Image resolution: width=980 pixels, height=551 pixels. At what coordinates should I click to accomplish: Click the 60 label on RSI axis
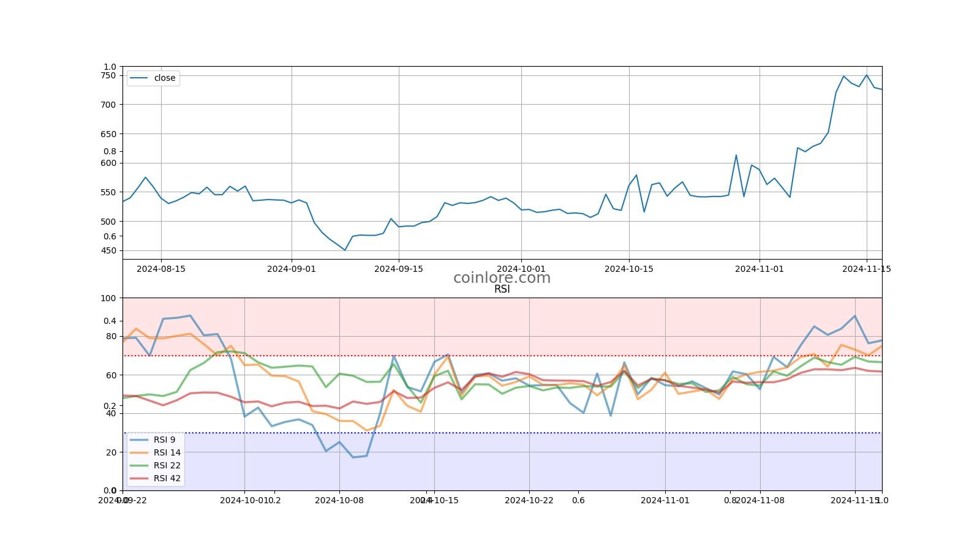pos(110,375)
